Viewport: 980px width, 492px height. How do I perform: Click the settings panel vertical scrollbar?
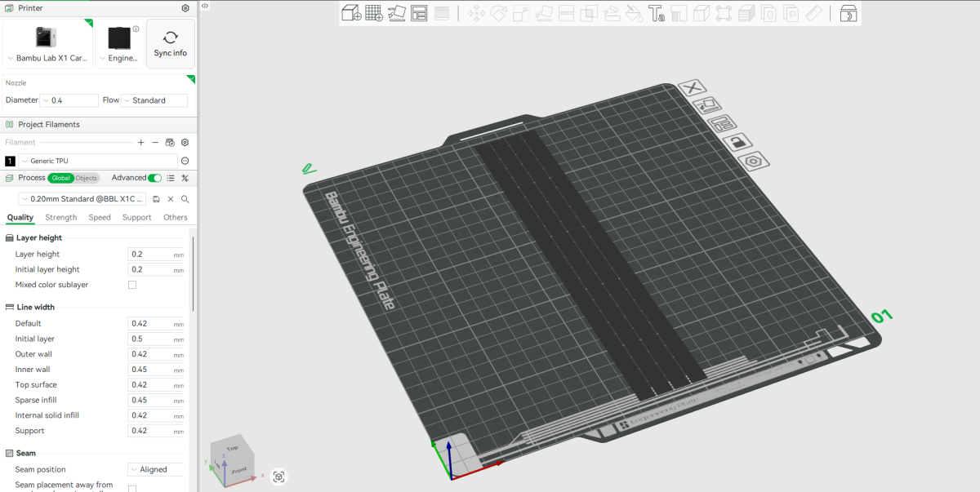tap(193, 273)
